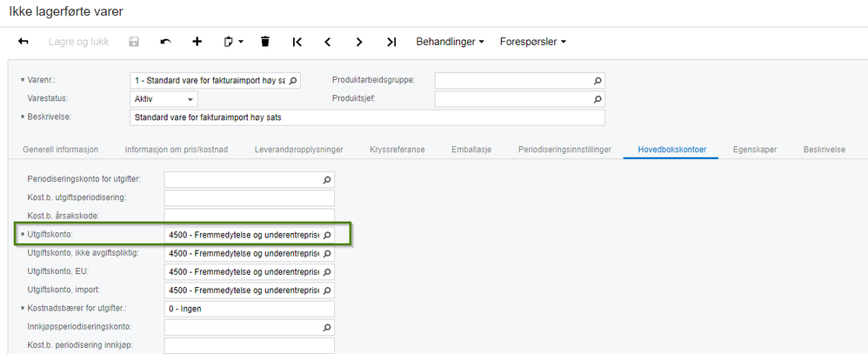Viewport: 868px width, 354px height.
Task: Add a new record with plus icon
Action: [197, 42]
